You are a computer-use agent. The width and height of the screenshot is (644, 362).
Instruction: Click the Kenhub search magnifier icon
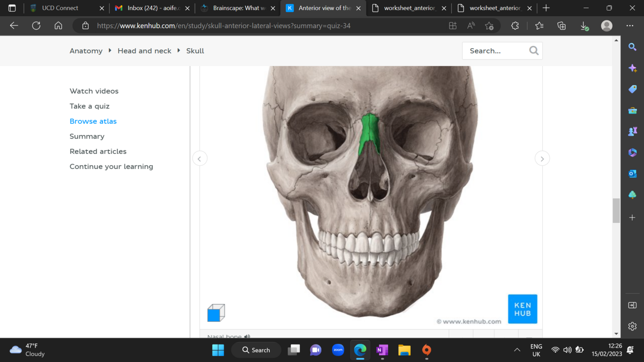[533, 51]
